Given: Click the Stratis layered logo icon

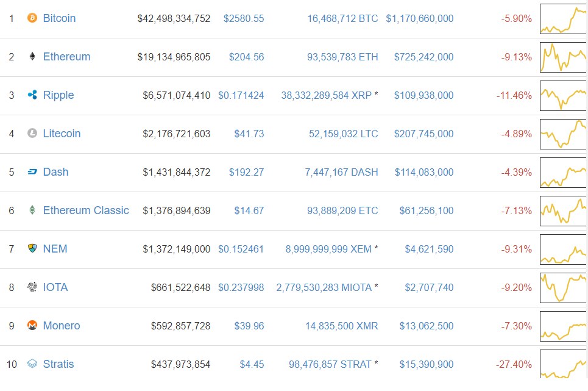Looking at the screenshot, I should tap(32, 364).
